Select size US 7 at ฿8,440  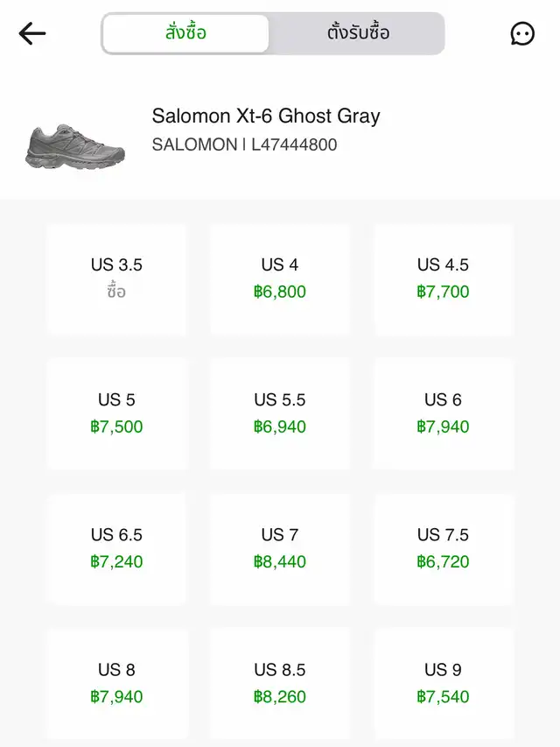pos(280,548)
